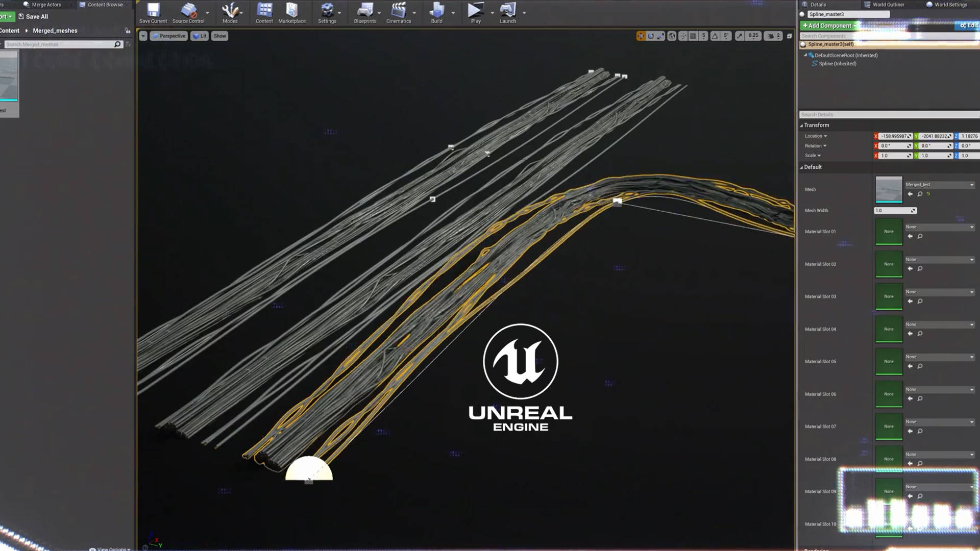
Task: Switch to the World Outliner tab
Action: [x=884, y=5]
